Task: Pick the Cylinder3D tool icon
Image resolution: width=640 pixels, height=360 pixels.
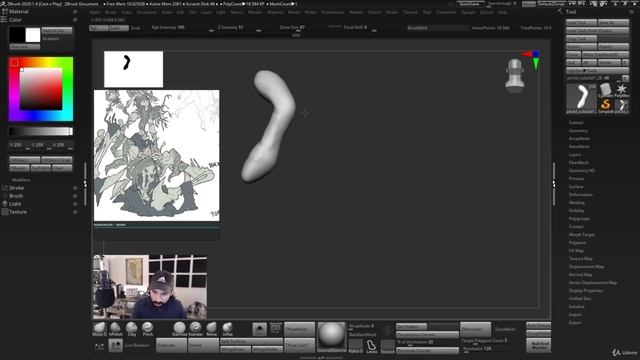Action: [605, 90]
